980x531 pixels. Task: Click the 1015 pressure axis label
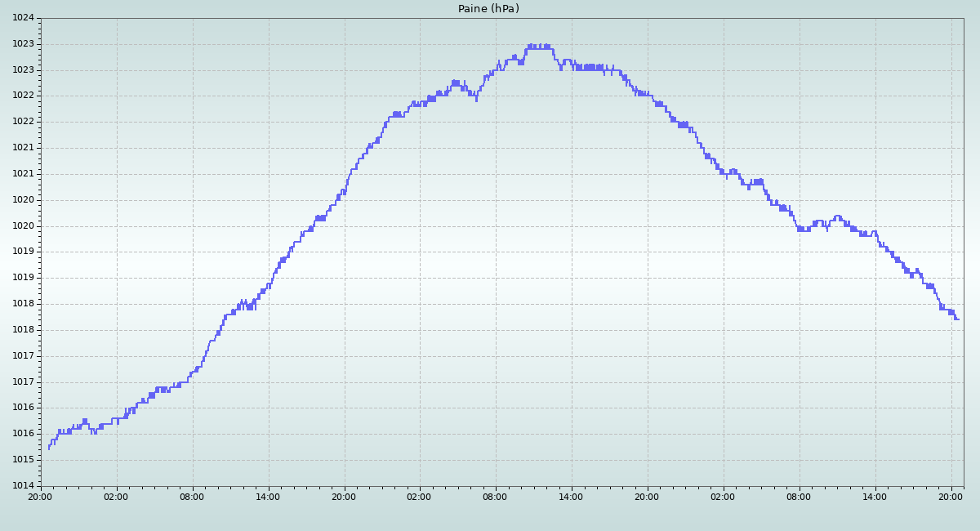[x=24, y=459]
